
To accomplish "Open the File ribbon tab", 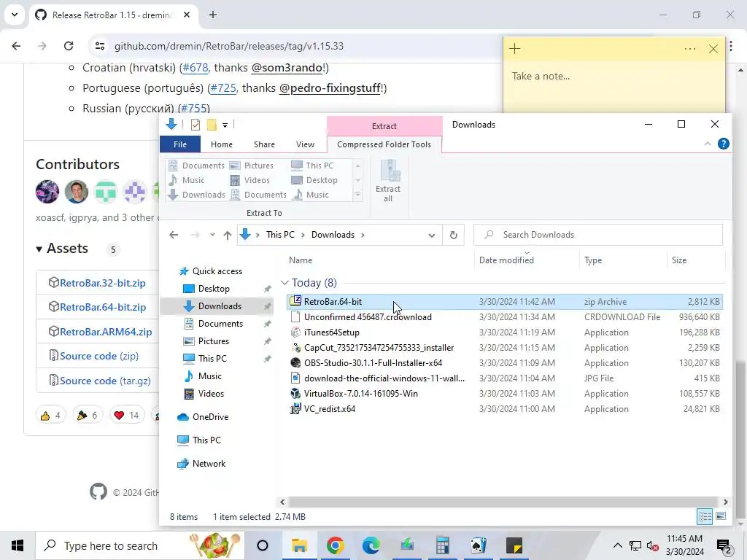I will [180, 144].
